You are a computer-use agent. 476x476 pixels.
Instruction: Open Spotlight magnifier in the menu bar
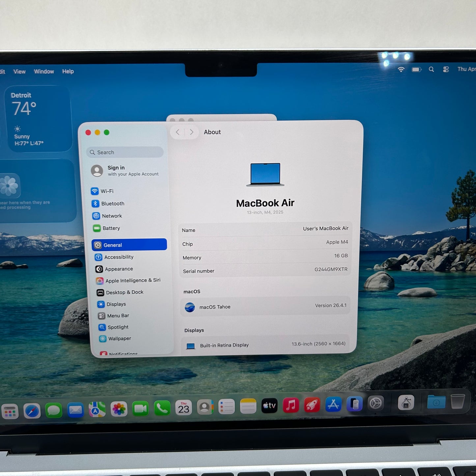pyautogui.click(x=431, y=69)
